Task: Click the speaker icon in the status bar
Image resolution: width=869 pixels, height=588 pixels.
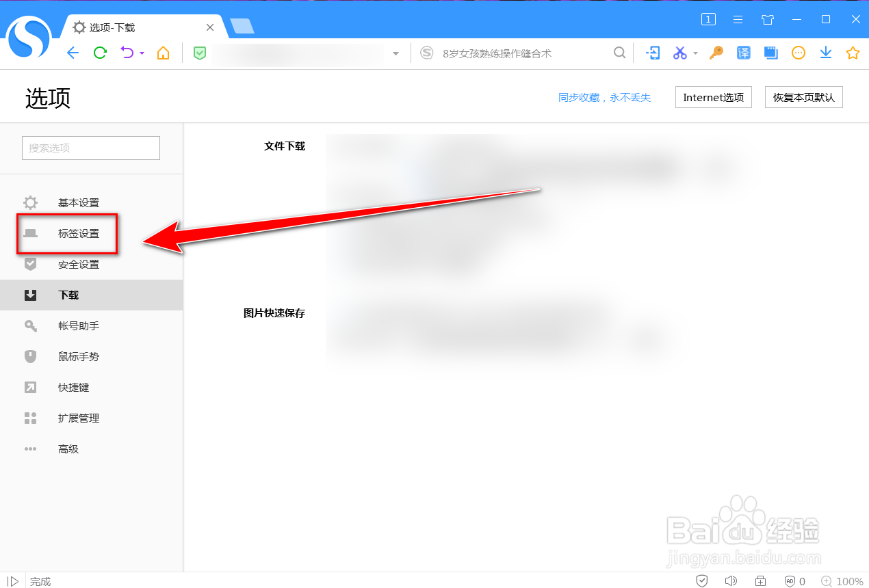Action: click(731, 580)
